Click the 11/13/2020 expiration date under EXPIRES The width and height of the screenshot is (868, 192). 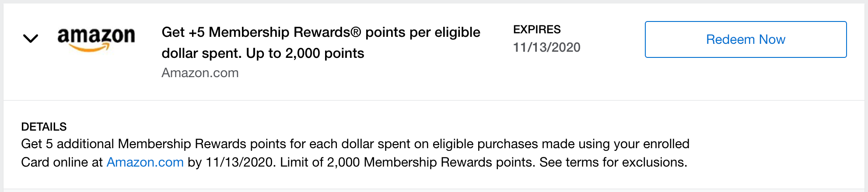[546, 47]
